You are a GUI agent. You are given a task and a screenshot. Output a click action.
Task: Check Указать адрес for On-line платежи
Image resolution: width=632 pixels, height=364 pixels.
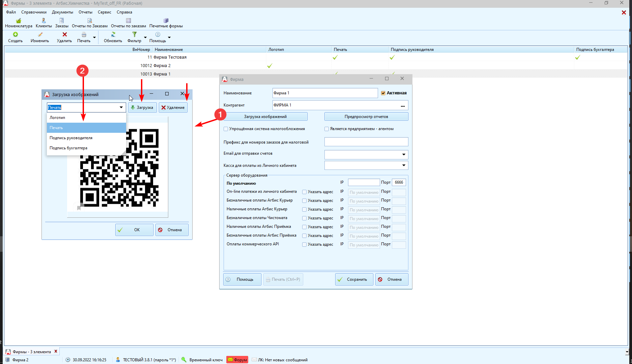coord(304,192)
